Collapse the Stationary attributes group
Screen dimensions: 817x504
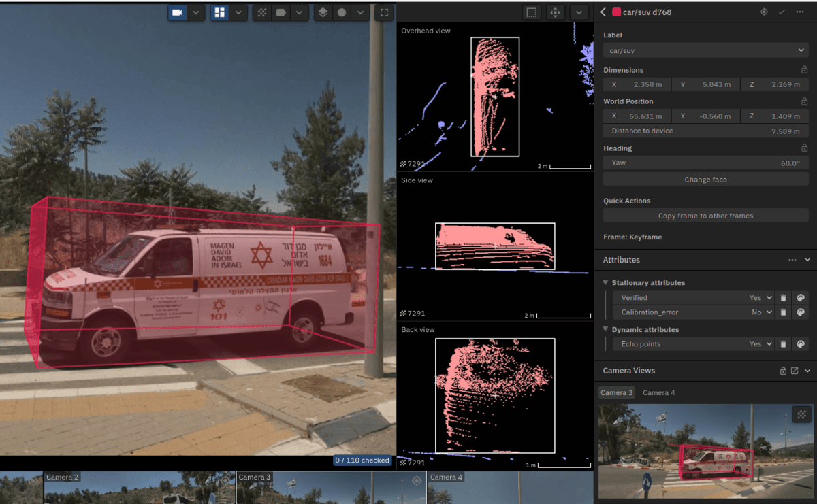tap(605, 282)
